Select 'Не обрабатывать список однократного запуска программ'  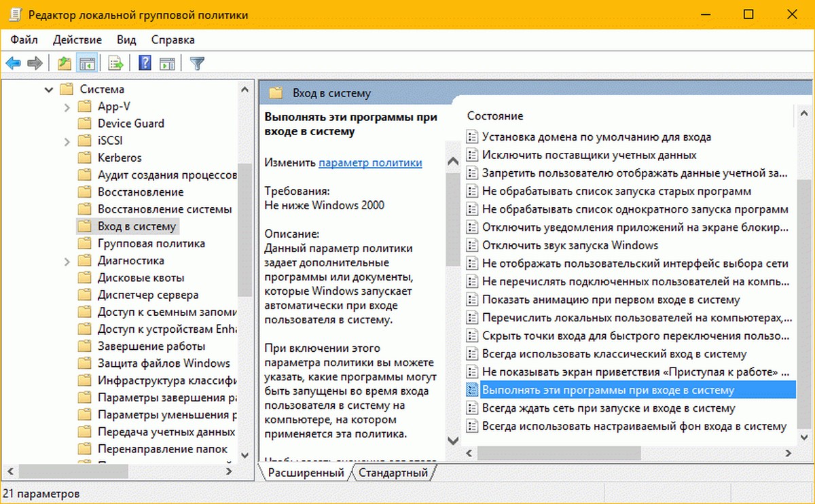click(635, 209)
